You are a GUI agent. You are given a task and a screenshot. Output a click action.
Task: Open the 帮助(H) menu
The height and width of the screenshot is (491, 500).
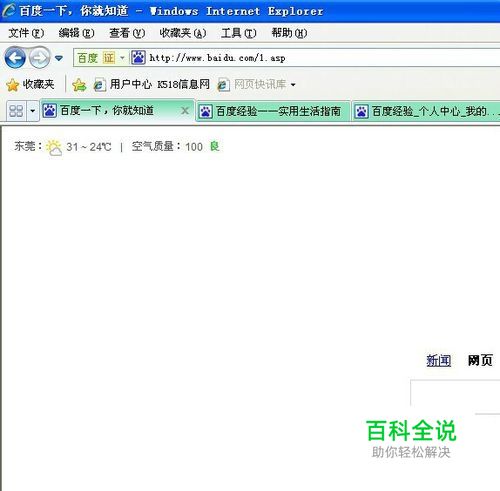click(289, 33)
